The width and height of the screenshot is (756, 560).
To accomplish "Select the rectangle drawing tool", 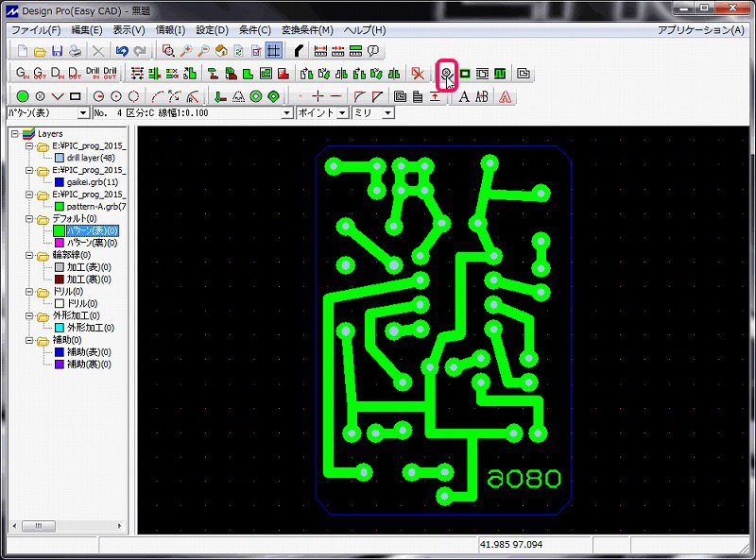I will coord(75,96).
